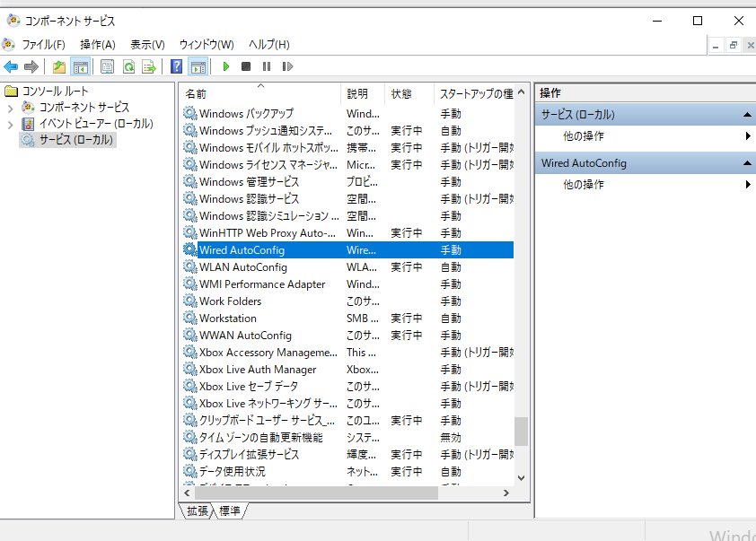
Task: Click the horizontal scrollbar right arrow
Action: (x=505, y=493)
